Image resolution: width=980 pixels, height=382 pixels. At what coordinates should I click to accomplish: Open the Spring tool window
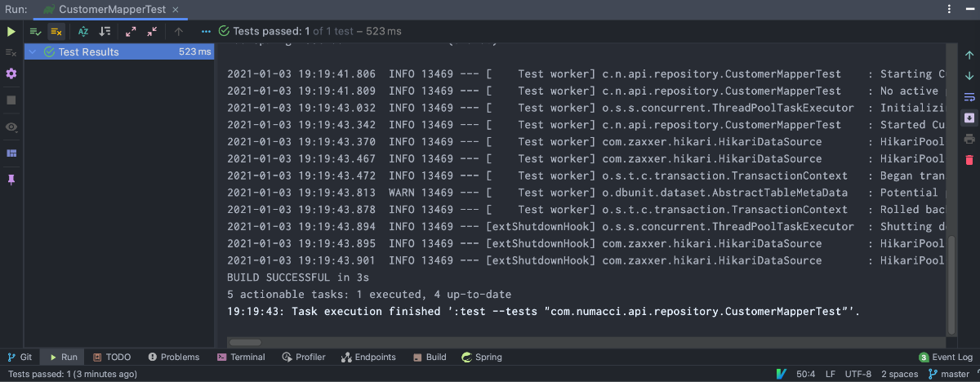[x=482, y=357]
